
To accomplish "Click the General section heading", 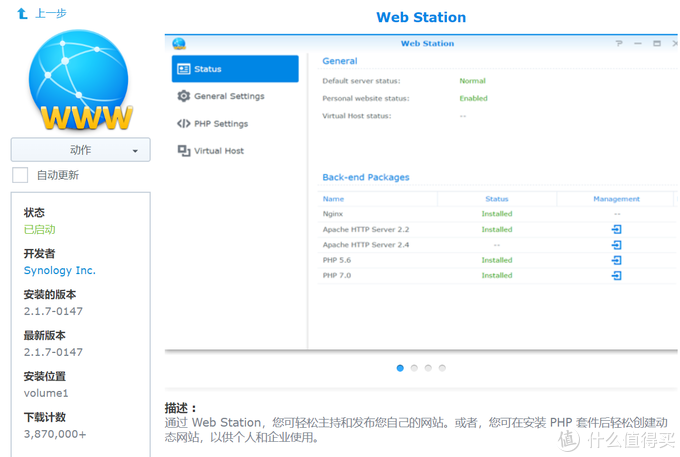I will (x=340, y=61).
